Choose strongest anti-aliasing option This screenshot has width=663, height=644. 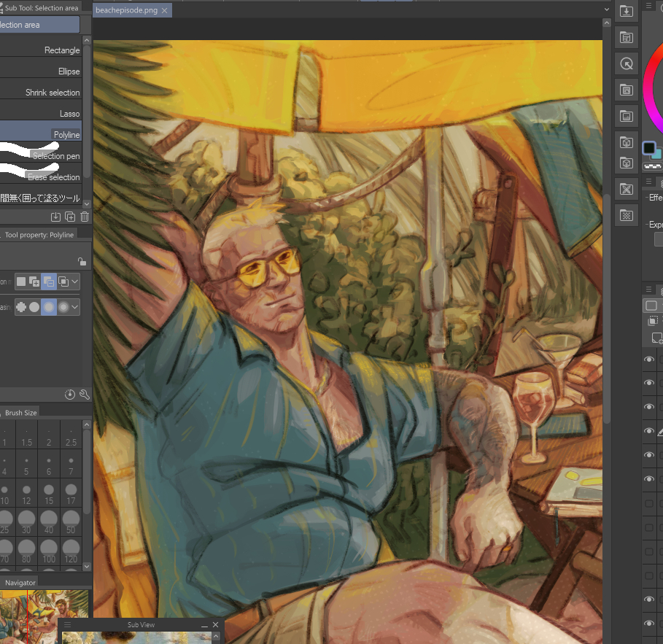tap(63, 308)
